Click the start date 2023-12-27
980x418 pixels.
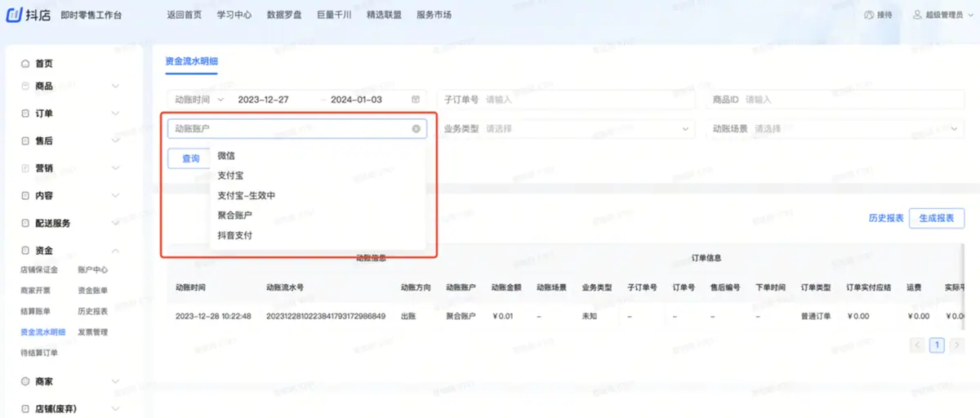(x=263, y=100)
